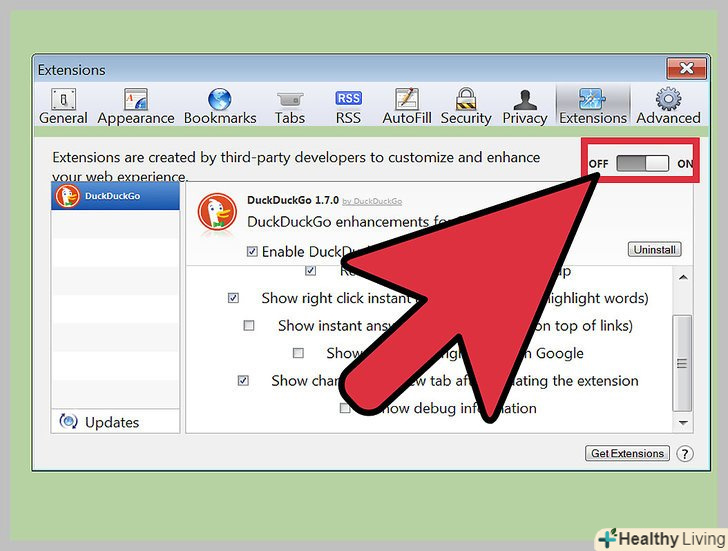The image size is (728, 551).
Task: Enable Show instant answers checkbox
Action: (249, 325)
